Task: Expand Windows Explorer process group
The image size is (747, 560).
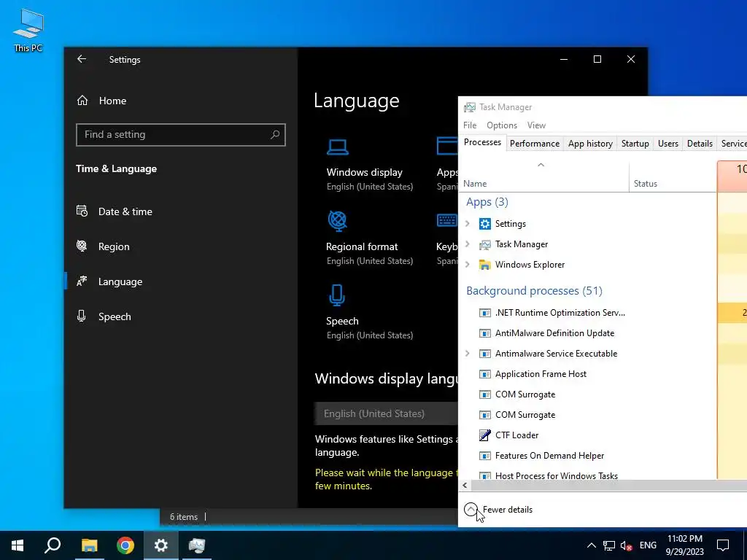Action: [468, 265]
